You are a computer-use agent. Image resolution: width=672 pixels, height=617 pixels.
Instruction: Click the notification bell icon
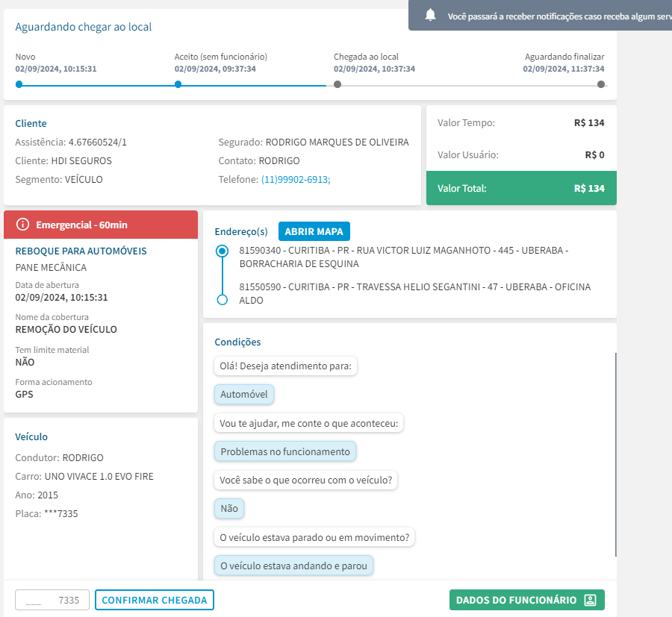coord(430,15)
